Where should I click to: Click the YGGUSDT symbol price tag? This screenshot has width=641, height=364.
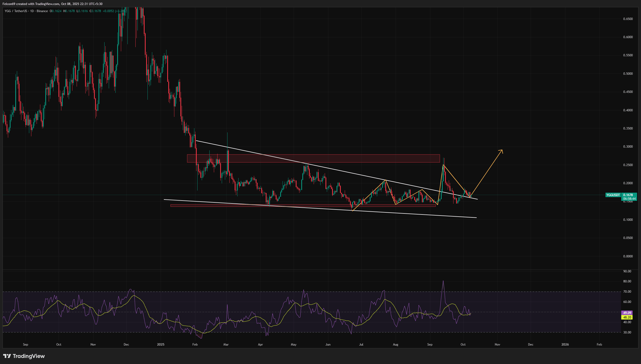(613, 195)
